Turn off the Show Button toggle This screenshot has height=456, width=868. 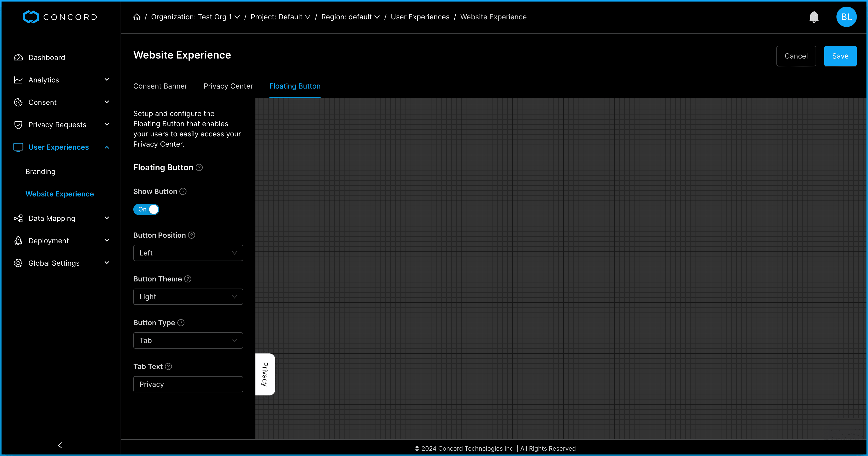pos(146,209)
